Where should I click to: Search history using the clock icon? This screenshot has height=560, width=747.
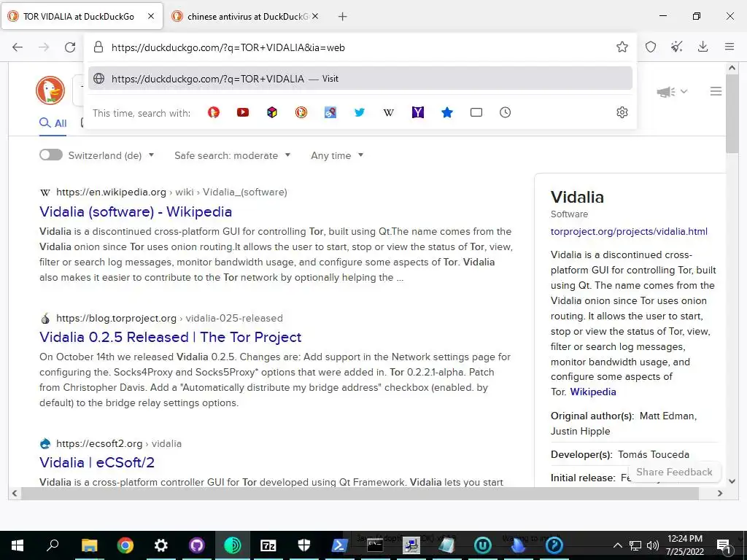tap(505, 112)
